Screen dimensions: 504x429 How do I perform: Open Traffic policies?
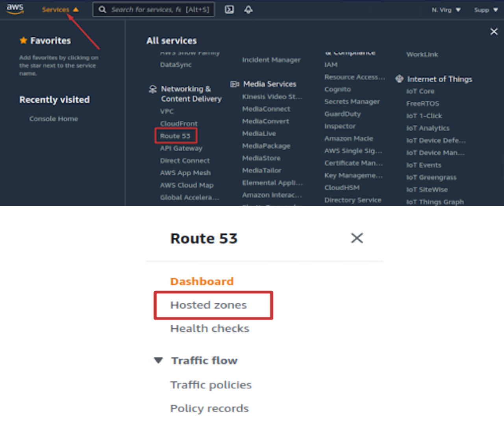(x=211, y=384)
